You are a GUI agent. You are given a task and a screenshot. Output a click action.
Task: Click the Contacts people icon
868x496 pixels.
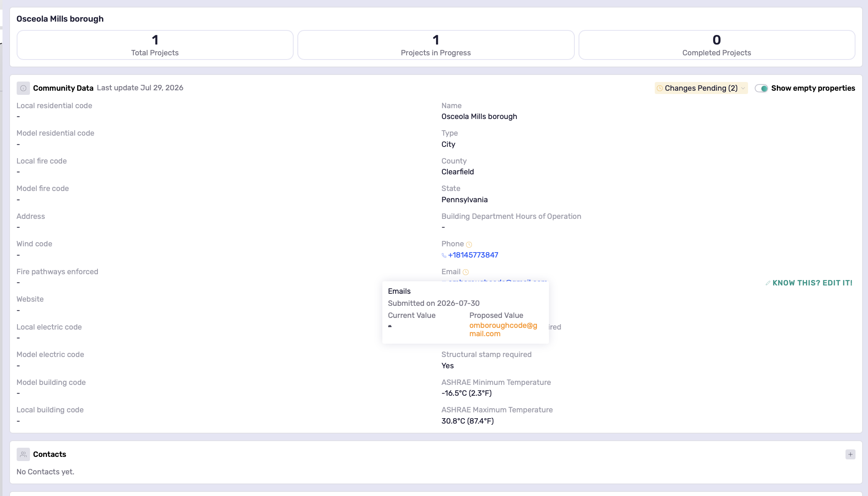point(23,454)
